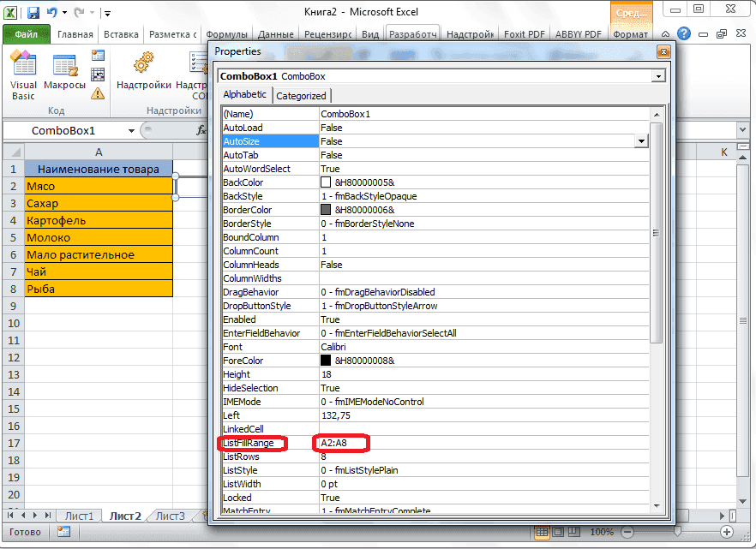Open Page Break Preview from the status bar
This screenshot has height=549, width=756.
[x=573, y=531]
